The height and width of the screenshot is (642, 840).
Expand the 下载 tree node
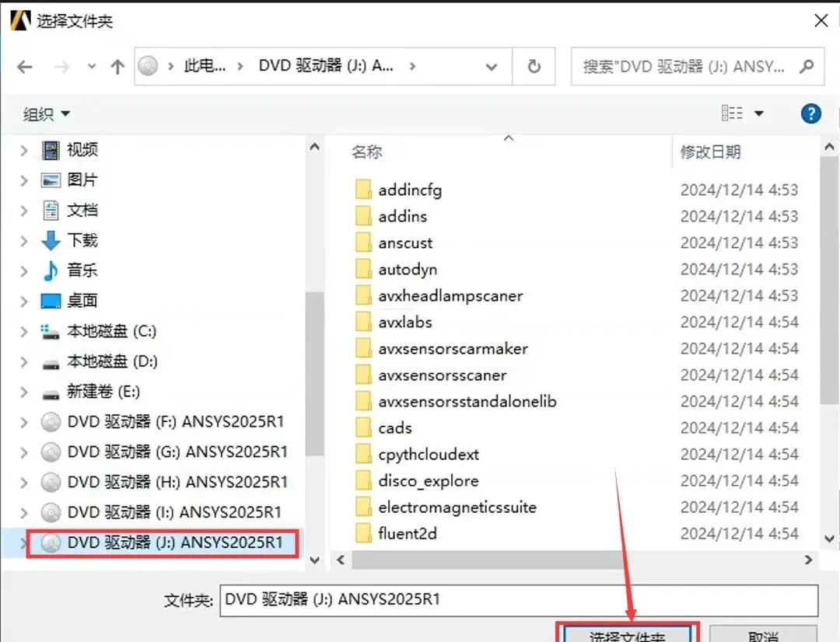pyautogui.click(x=23, y=240)
